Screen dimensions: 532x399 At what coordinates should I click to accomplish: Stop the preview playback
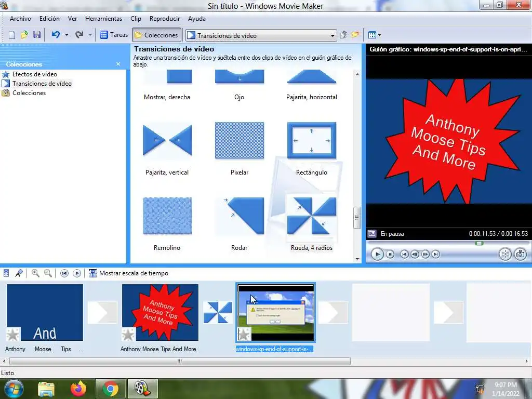(x=390, y=254)
